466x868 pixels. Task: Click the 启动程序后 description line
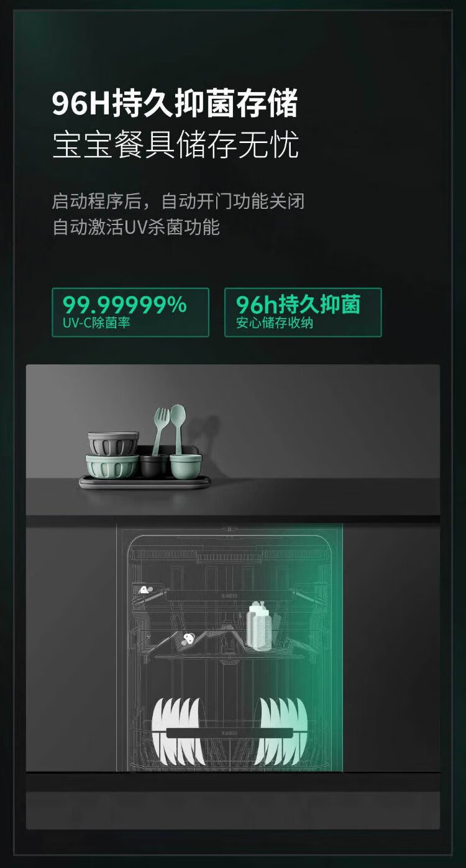[178, 201]
